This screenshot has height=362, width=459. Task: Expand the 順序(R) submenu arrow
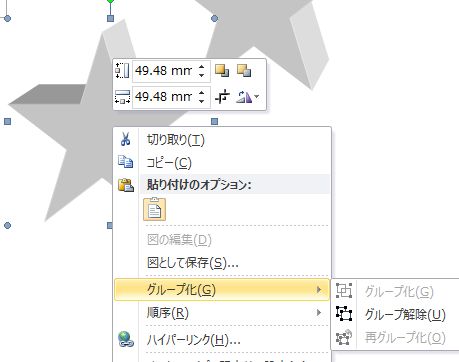319,313
